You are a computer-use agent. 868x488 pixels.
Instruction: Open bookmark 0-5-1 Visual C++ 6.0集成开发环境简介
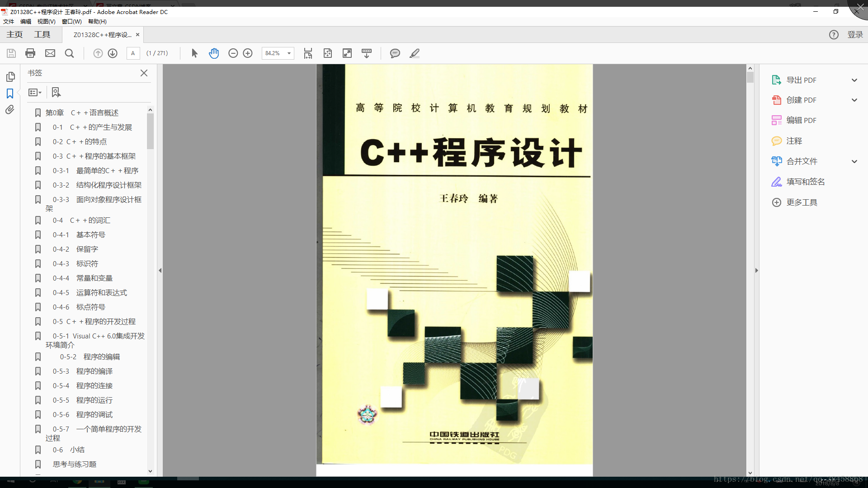pos(95,340)
